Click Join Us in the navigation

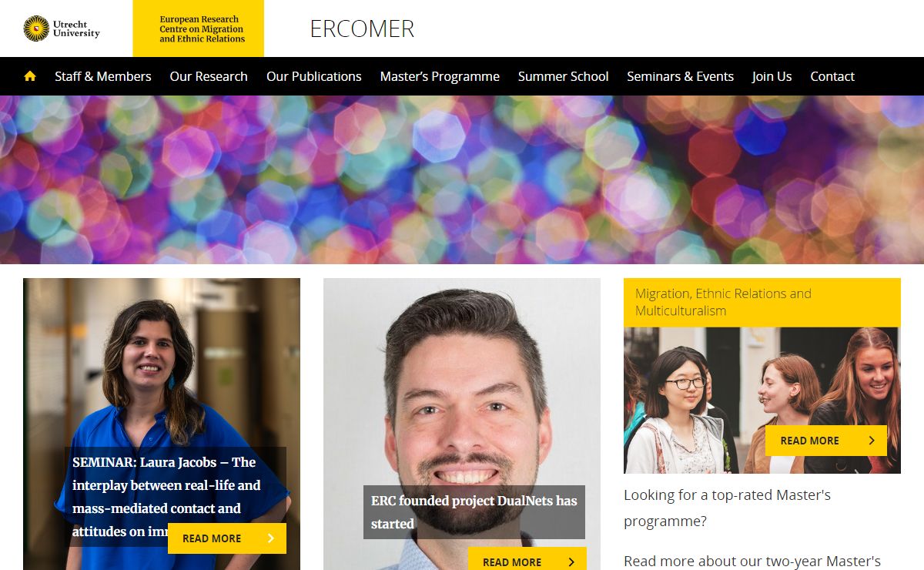(772, 76)
